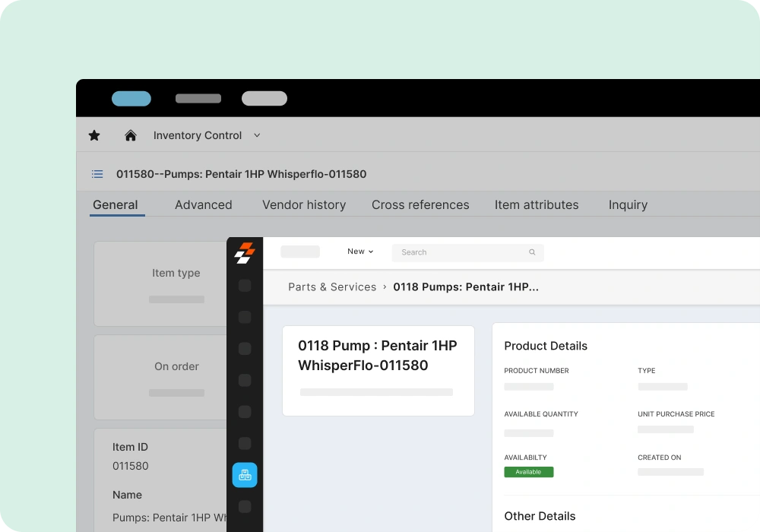Click the Parts & Services breadcrumb link
The width and height of the screenshot is (760, 532).
coord(332,287)
